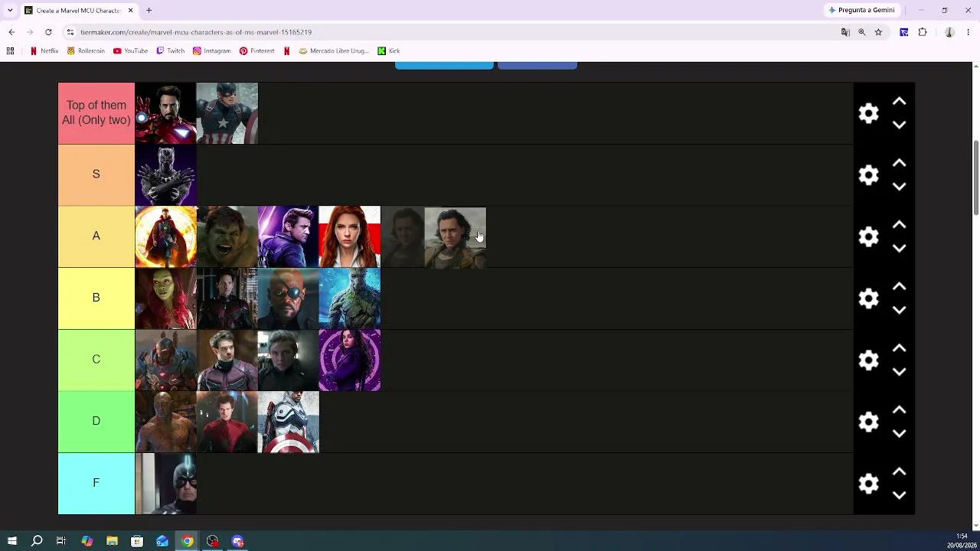The width and height of the screenshot is (980, 551).
Task: Open the Twitch bookmark
Action: click(x=170, y=51)
